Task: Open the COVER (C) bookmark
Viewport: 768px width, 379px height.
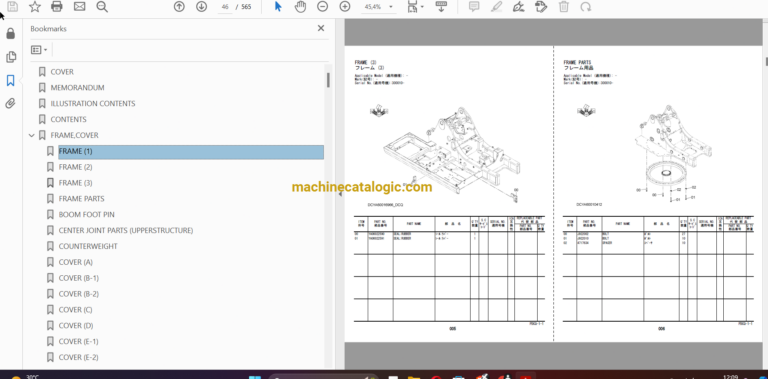Action: pos(75,309)
